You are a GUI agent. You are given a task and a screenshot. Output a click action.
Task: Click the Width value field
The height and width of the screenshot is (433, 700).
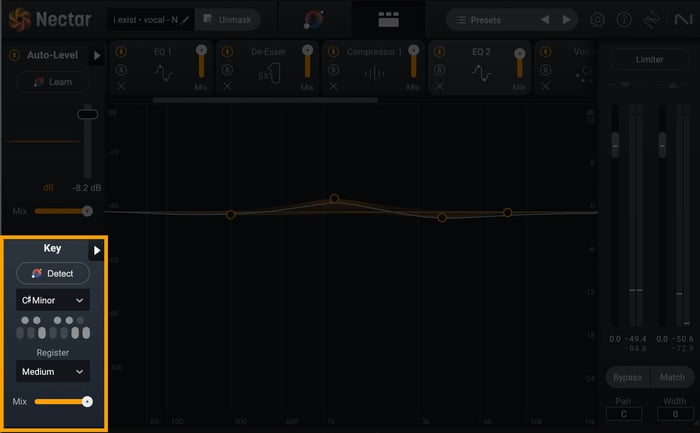pyautogui.click(x=675, y=414)
